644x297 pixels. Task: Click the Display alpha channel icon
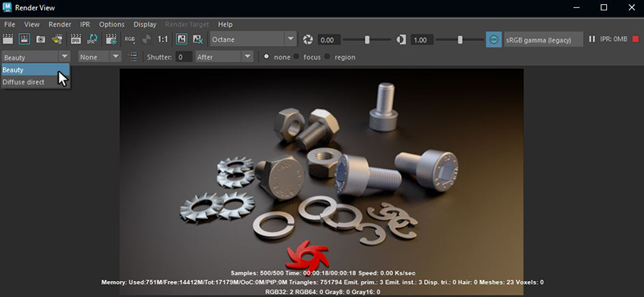coord(146,39)
